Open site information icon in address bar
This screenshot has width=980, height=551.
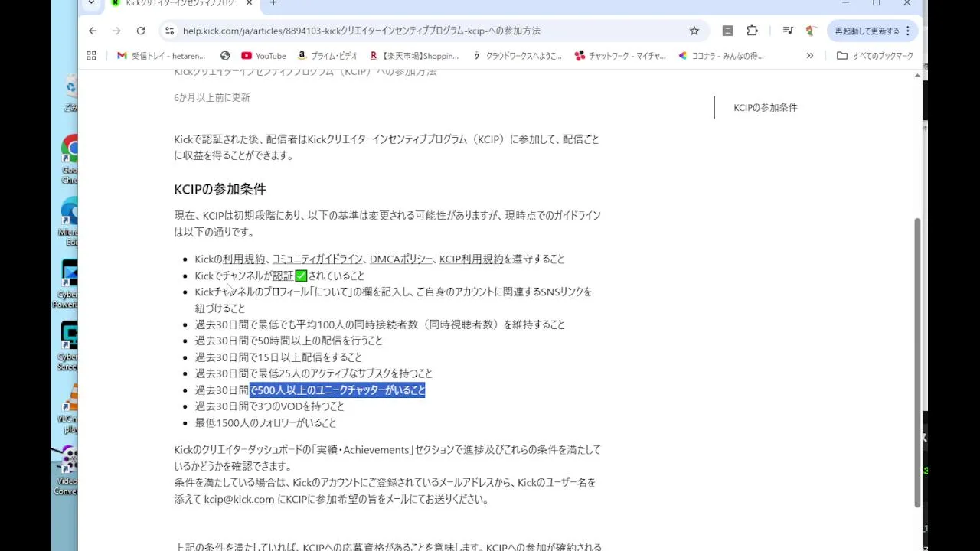click(169, 31)
